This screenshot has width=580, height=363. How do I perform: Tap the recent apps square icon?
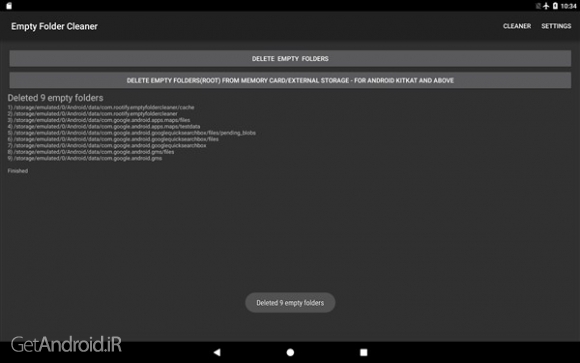point(364,352)
